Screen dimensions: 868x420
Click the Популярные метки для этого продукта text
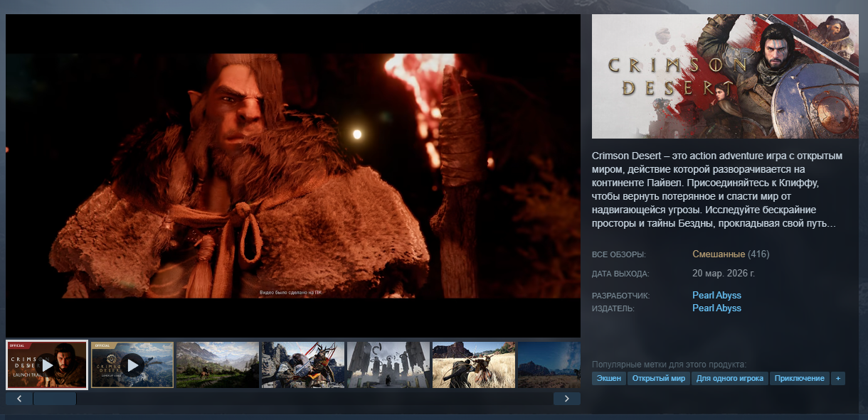coord(669,365)
